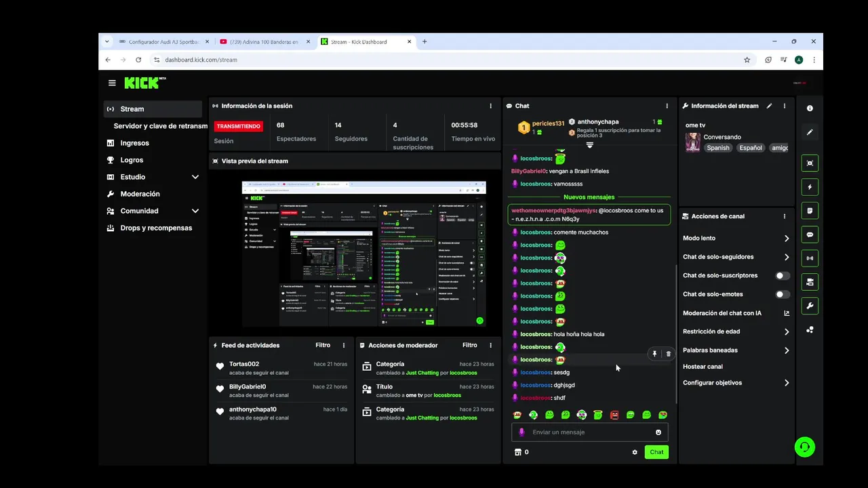Image resolution: width=868 pixels, height=488 pixels.
Task: Bookmark this page with the star icon
Action: [747, 60]
